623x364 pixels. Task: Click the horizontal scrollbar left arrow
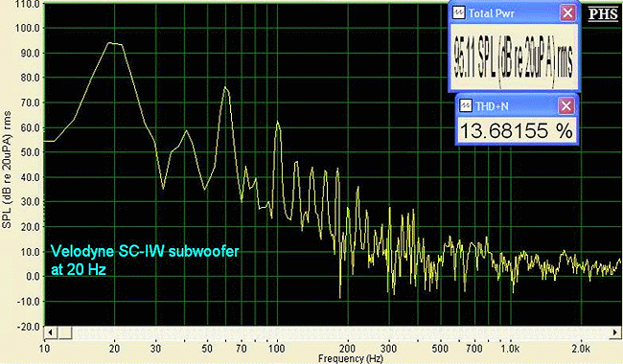(x=50, y=332)
